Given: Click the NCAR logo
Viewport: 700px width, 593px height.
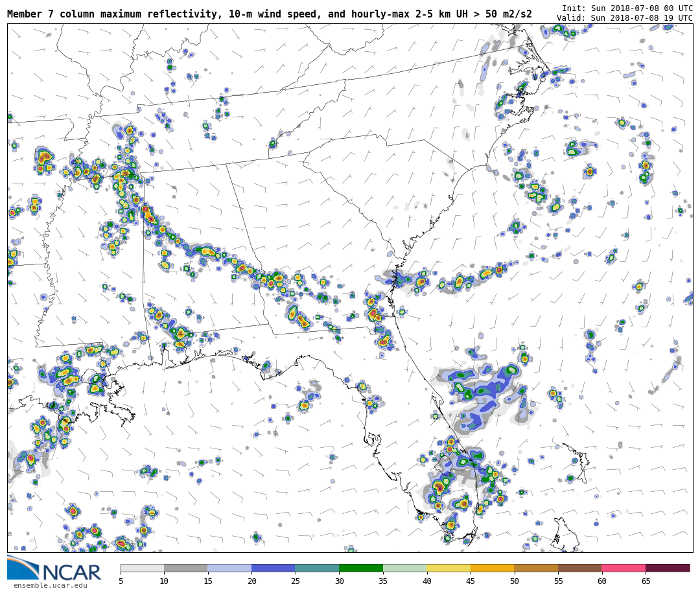Looking at the screenshot, I should 54,568.
